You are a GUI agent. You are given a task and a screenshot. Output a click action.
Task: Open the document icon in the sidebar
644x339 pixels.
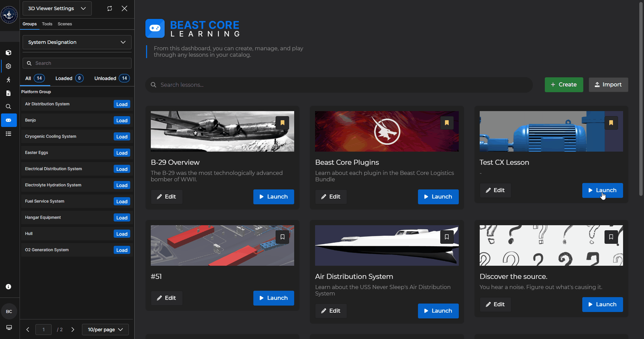point(8,93)
